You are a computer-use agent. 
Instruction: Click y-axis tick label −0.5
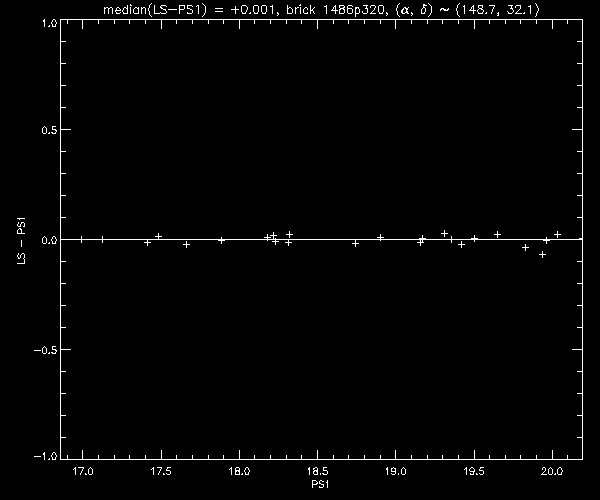pos(45,350)
